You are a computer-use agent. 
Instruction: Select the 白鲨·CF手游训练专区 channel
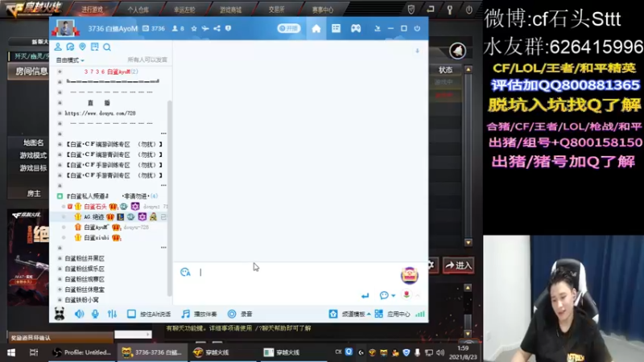tap(114, 165)
